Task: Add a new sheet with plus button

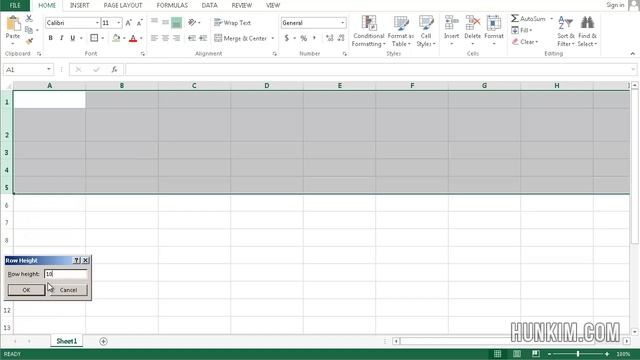Action: (x=103, y=341)
